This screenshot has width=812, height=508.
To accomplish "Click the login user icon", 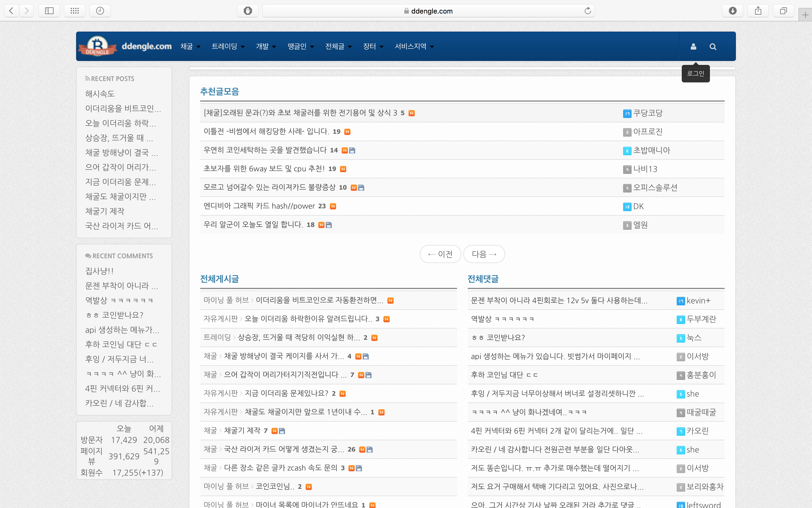I will (x=693, y=46).
